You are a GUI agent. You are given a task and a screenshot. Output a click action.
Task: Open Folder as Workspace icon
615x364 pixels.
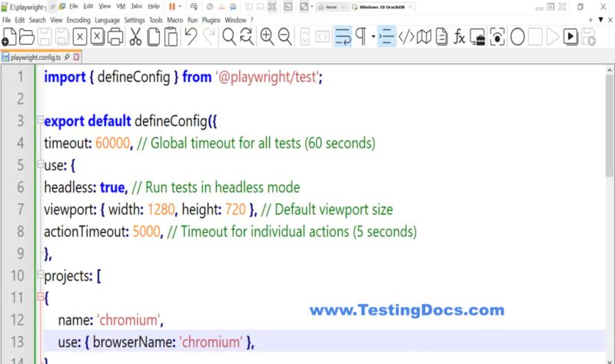point(477,37)
